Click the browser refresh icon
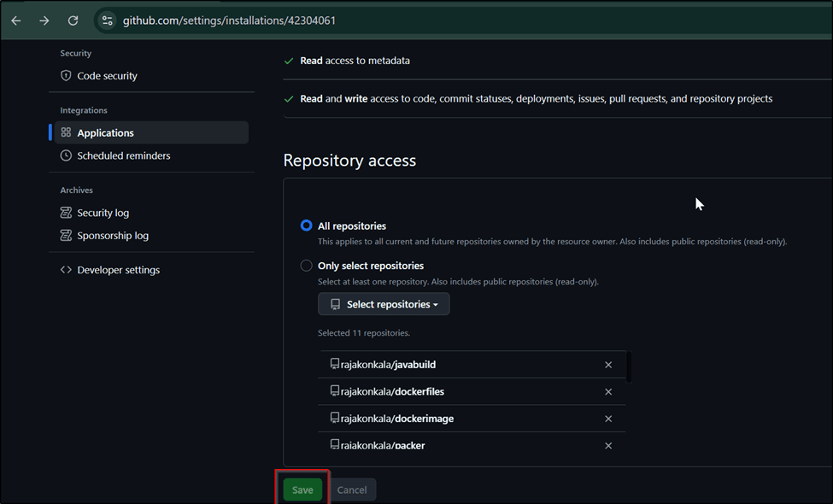Screen dimensions: 833x504 pos(73,20)
